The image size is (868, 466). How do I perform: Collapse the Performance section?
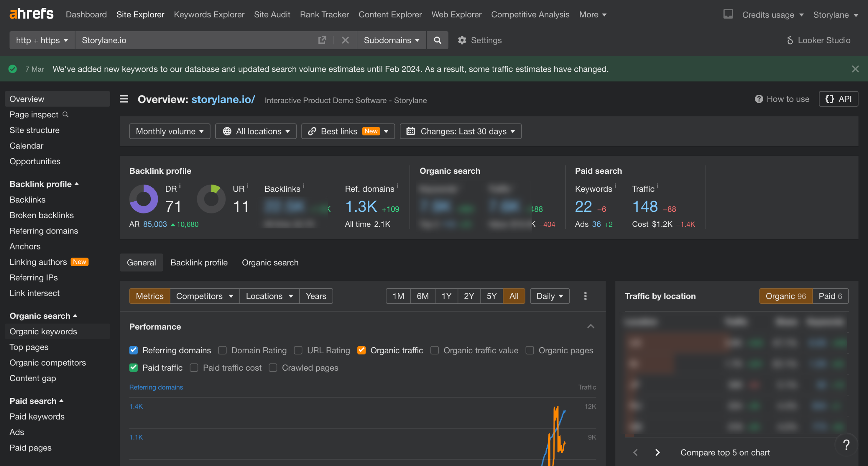pos(591,327)
